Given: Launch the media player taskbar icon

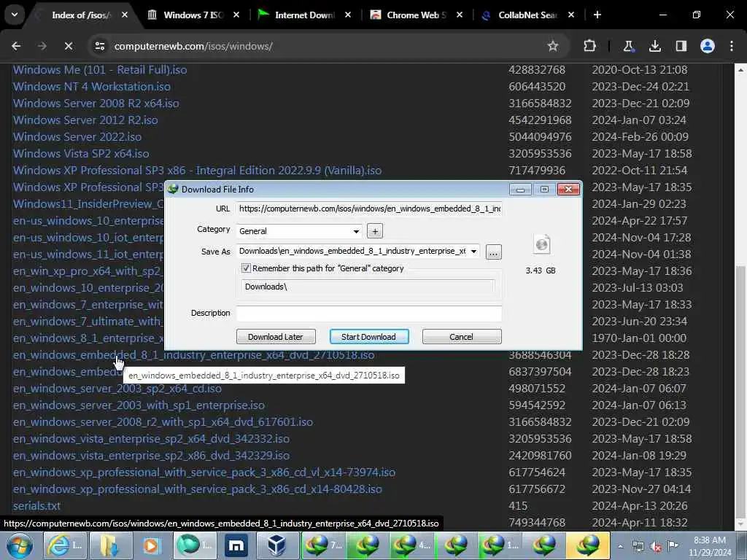Looking at the screenshot, I should [152, 545].
